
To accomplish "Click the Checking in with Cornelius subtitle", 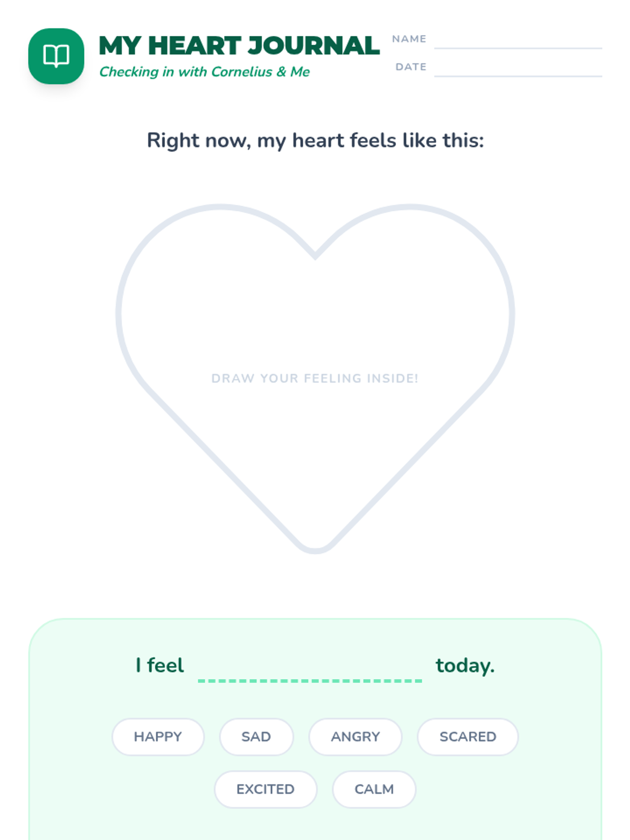I will coord(204,72).
